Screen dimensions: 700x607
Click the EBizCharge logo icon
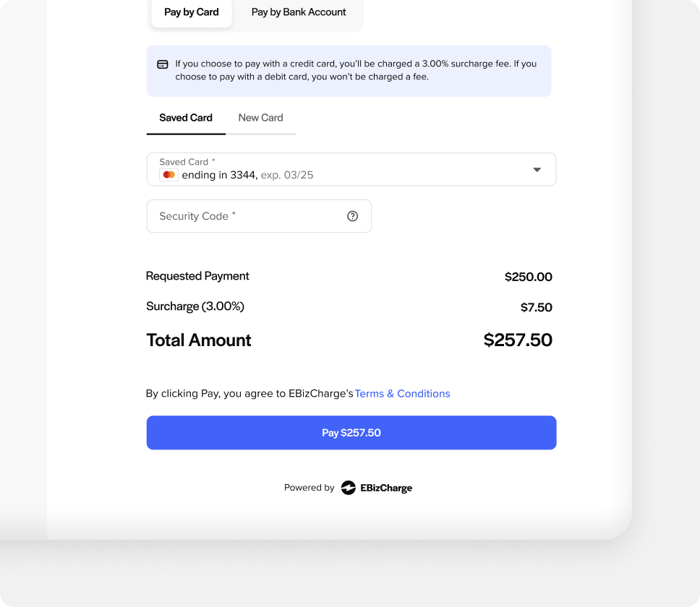tap(349, 487)
